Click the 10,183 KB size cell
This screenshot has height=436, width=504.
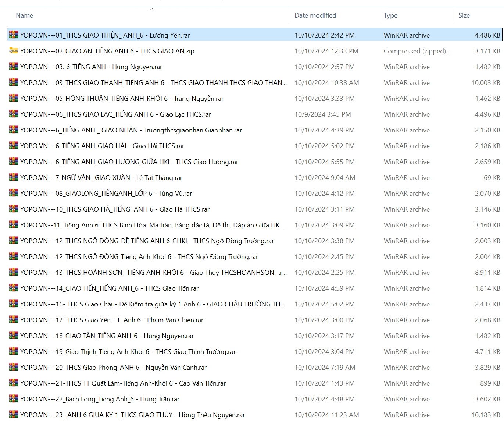(486, 415)
